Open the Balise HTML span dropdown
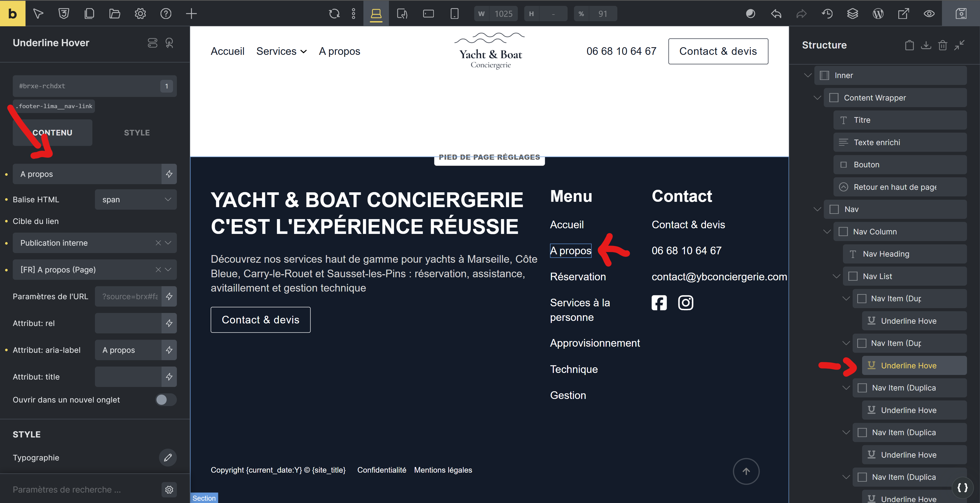The width and height of the screenshot is (980, 503). point(136,200)
